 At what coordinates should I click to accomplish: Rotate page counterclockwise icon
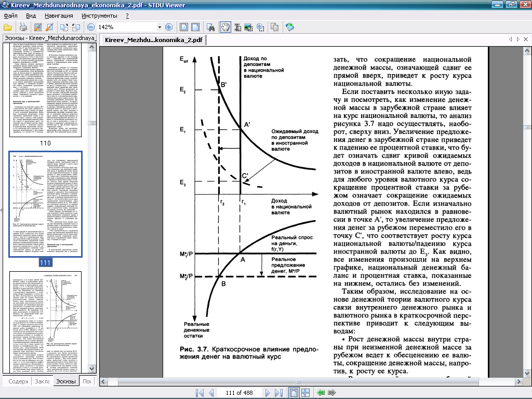tap(76, 27)
